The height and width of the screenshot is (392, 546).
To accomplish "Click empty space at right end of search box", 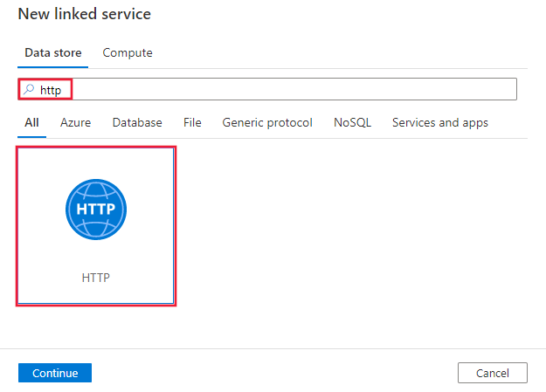I will [489, 90].
